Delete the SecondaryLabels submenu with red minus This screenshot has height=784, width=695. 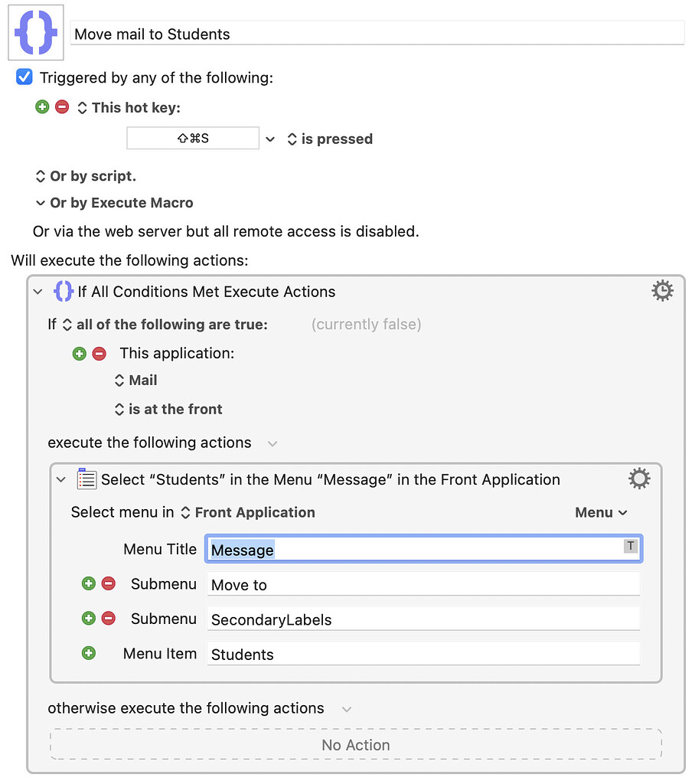coord(106,618)
